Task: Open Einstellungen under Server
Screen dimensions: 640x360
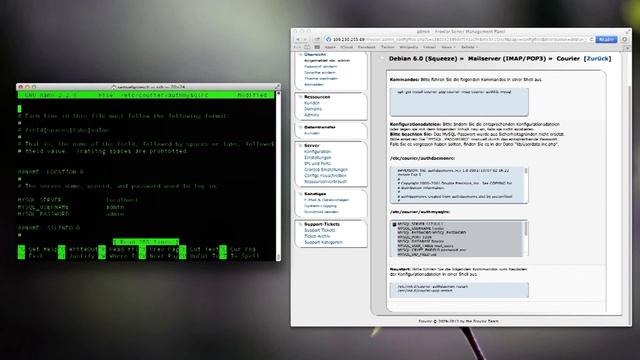Action: 318,158
